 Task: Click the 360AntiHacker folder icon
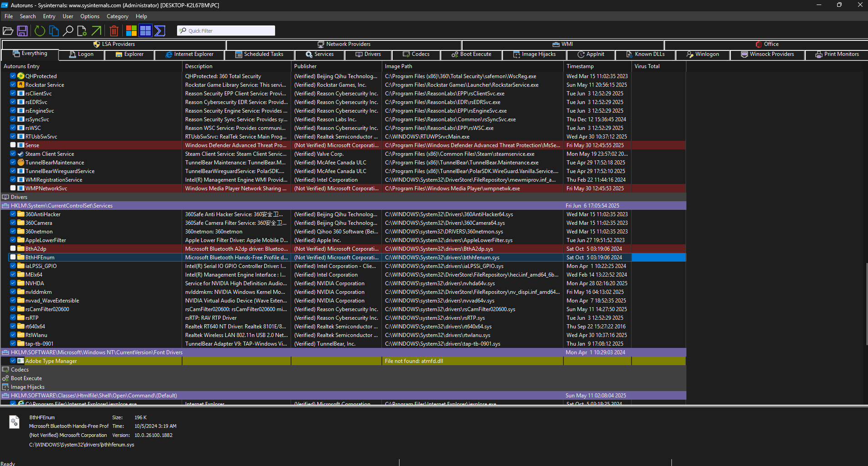tap(20, 214)
